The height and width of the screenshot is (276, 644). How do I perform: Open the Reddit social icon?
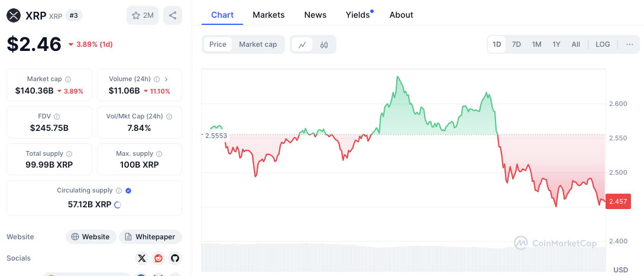[158, 258]
